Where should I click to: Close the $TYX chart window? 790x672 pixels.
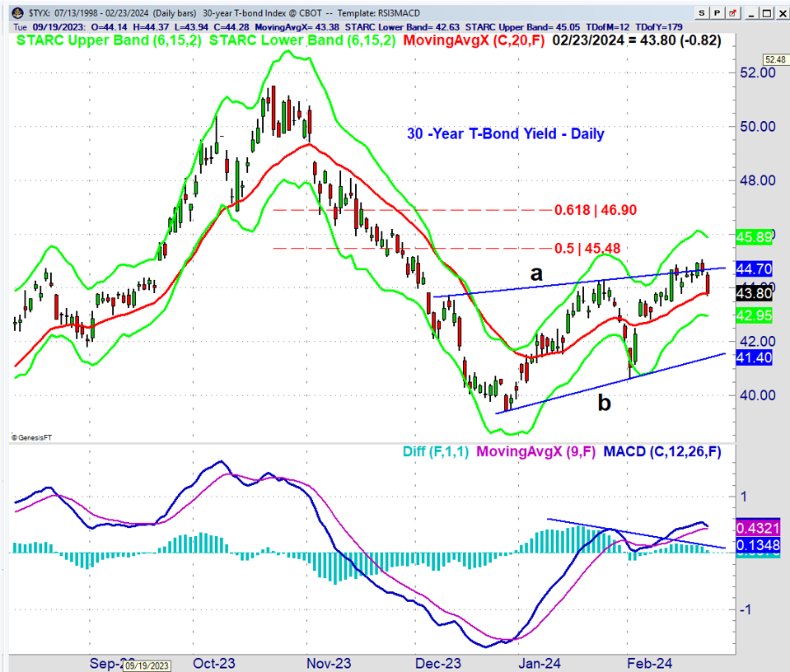[x=781, y=13]
